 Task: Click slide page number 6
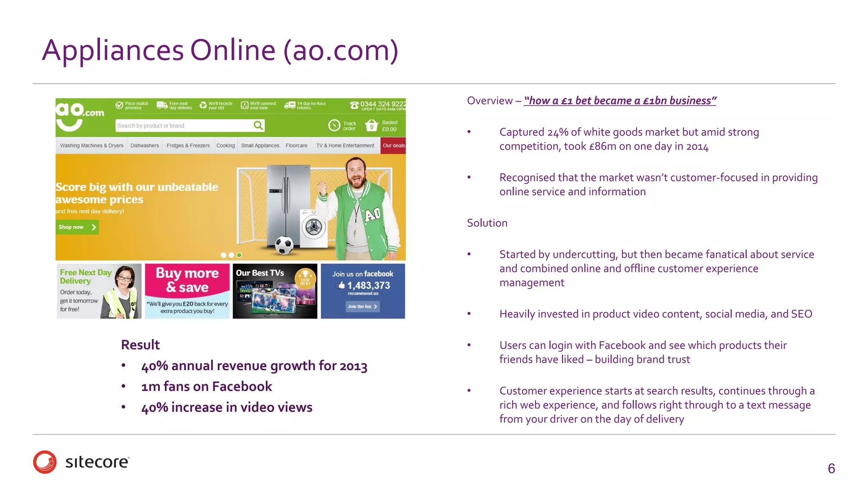[831, 468]
